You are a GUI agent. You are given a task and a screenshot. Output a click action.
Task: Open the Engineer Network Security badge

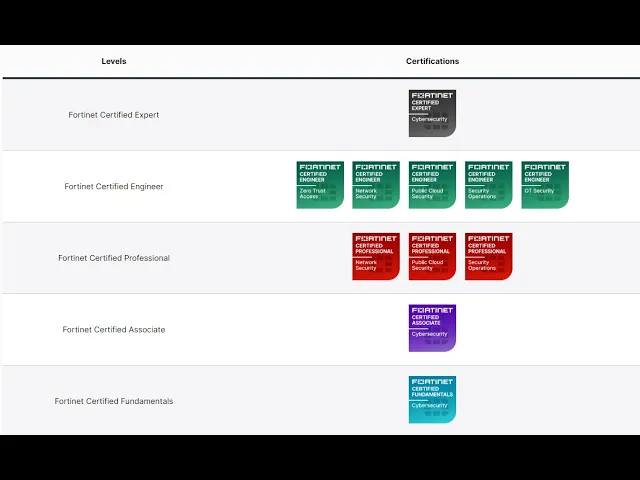376,185
